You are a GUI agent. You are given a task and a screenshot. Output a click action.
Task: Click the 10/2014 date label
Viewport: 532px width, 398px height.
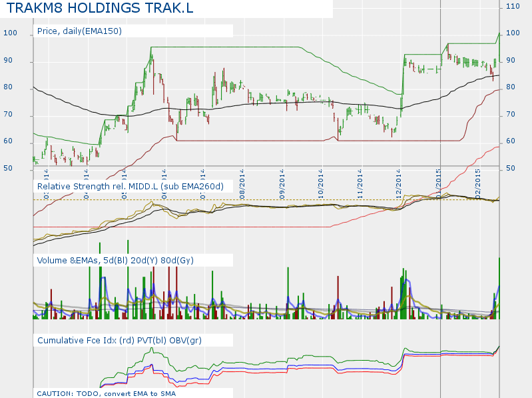coord(321,184)
